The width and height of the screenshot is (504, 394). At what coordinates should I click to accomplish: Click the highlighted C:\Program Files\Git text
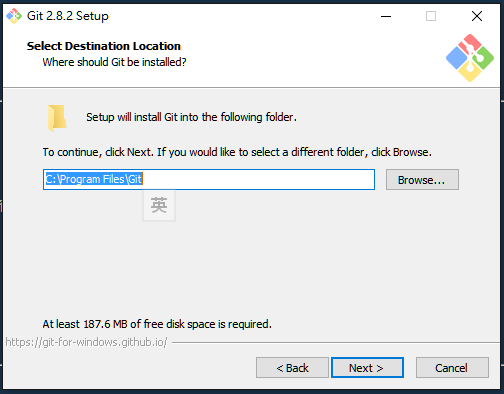[x=94, y=179]
